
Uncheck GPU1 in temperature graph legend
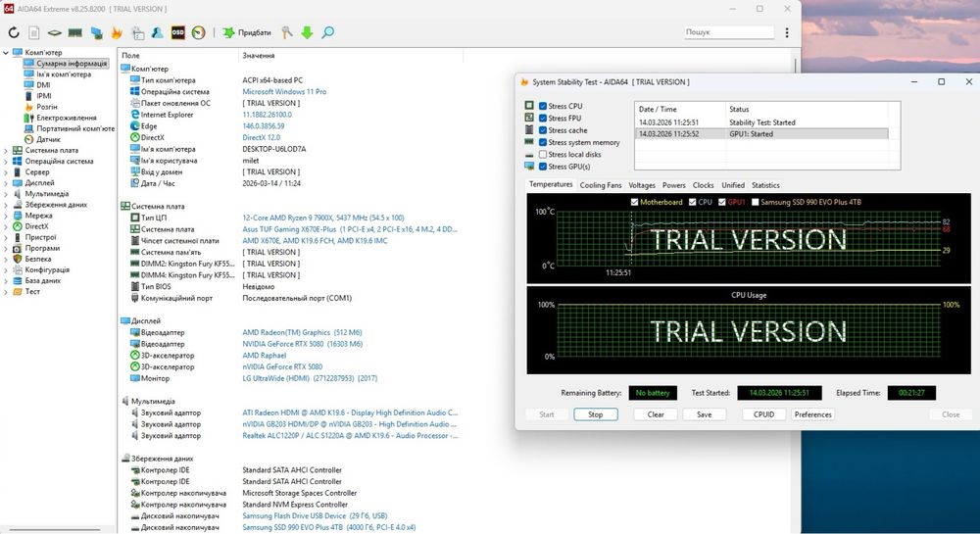tap(722, 202)
